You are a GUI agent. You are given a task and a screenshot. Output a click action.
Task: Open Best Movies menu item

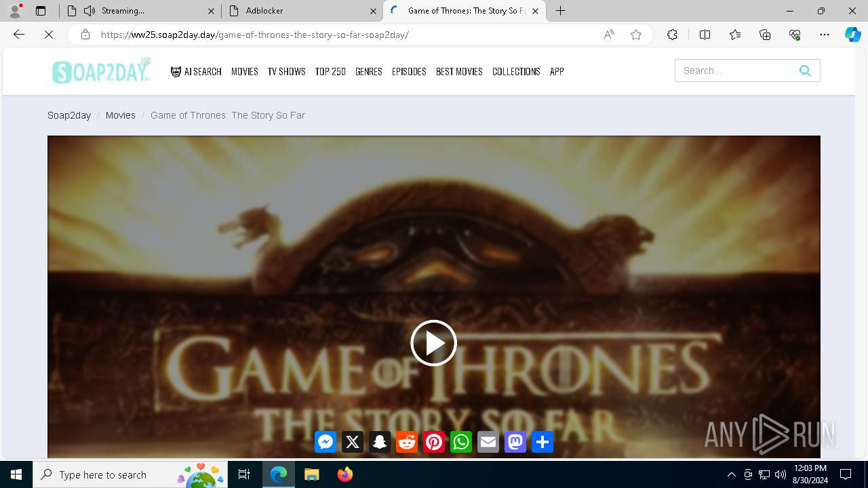click(459, 71)
